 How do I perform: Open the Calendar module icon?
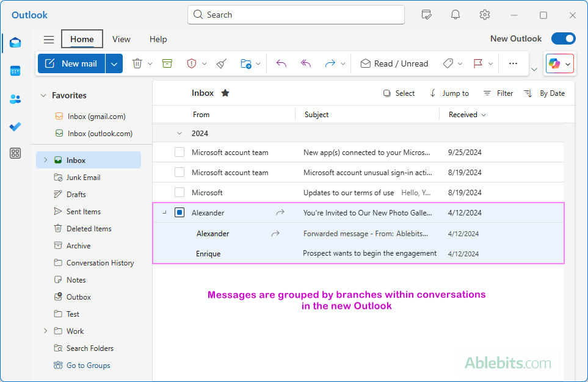(15, 71)
